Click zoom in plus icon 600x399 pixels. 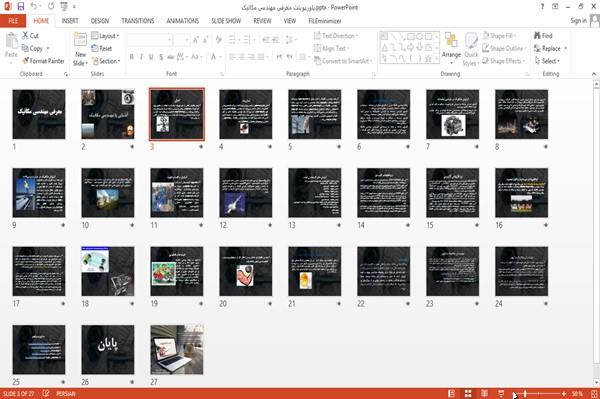coord(564,394)
